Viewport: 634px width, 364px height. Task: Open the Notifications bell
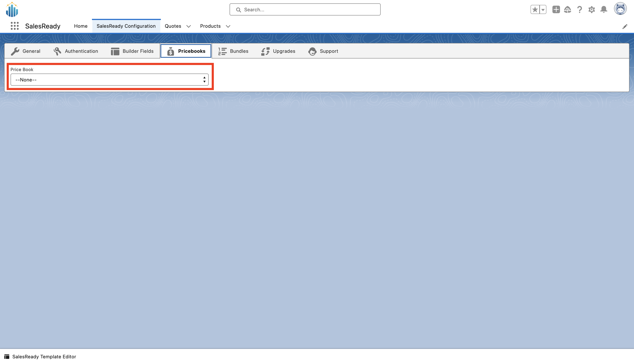[x=604, y=9]
